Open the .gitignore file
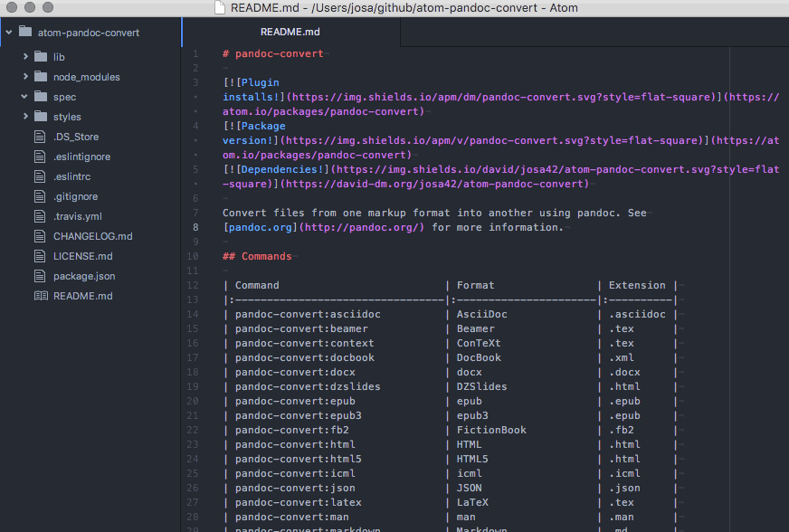The width and height of the screenshot is (789, 532). pyautogui.click(x=75, y=196)
